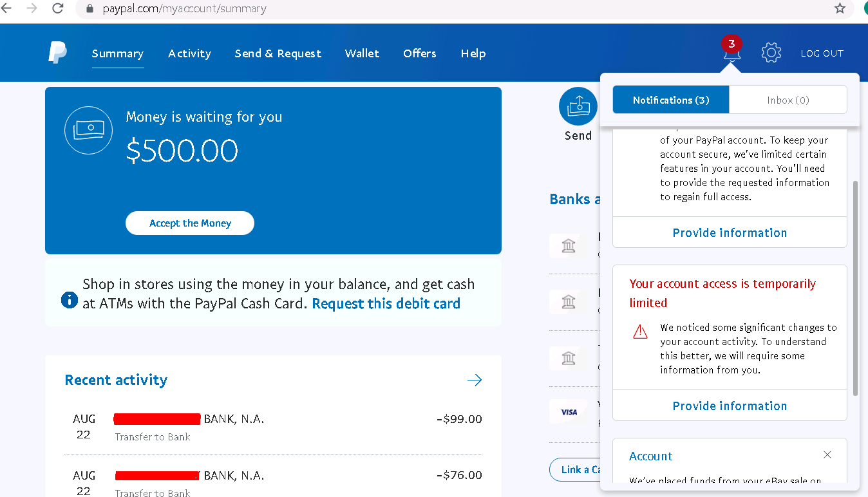Click the red warning triangle icon
Screen dimensions: 868x497
[640, 332]
